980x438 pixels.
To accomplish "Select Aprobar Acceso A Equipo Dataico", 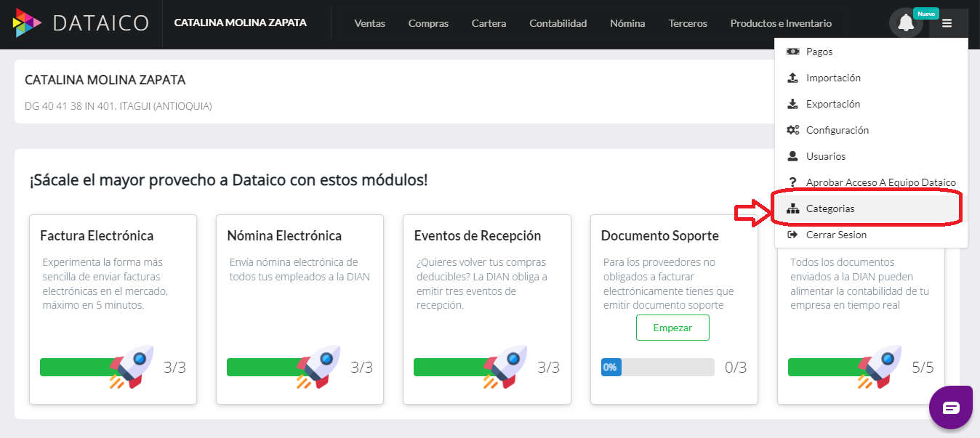I will coord(871,182).
